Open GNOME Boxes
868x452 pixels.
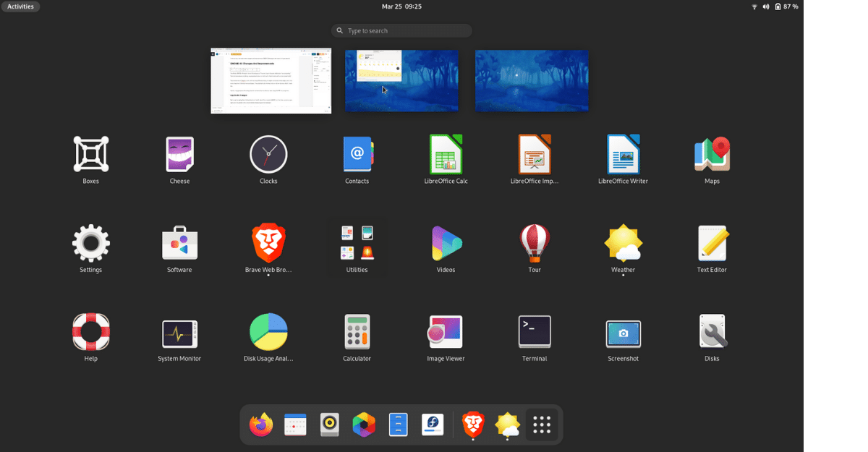[x=90, y=153]
